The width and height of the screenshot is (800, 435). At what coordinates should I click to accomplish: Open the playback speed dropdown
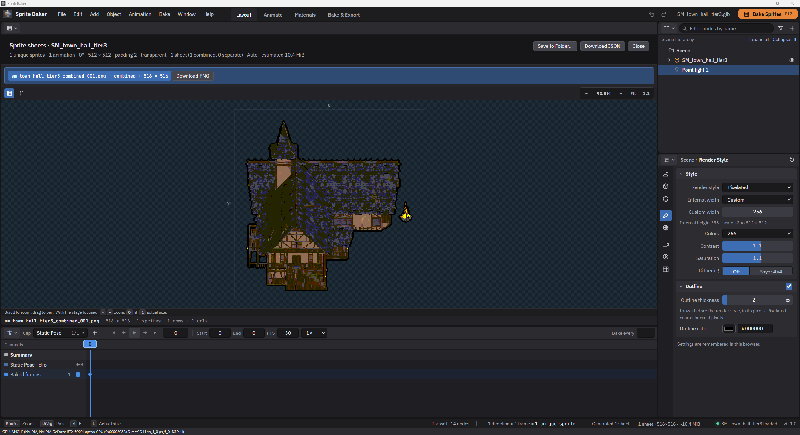[313, 334]
